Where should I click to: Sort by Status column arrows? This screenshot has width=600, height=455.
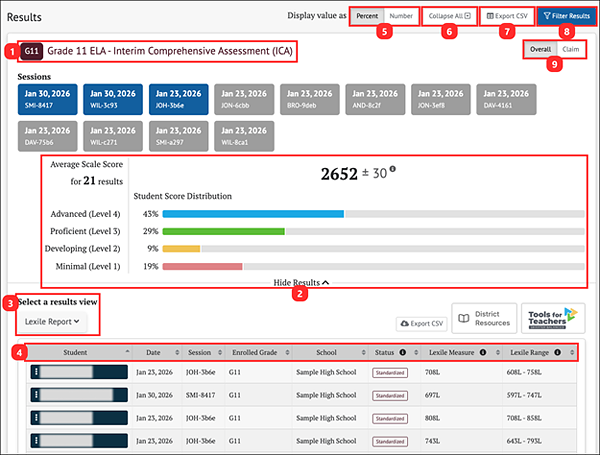[x=416, y=352]
